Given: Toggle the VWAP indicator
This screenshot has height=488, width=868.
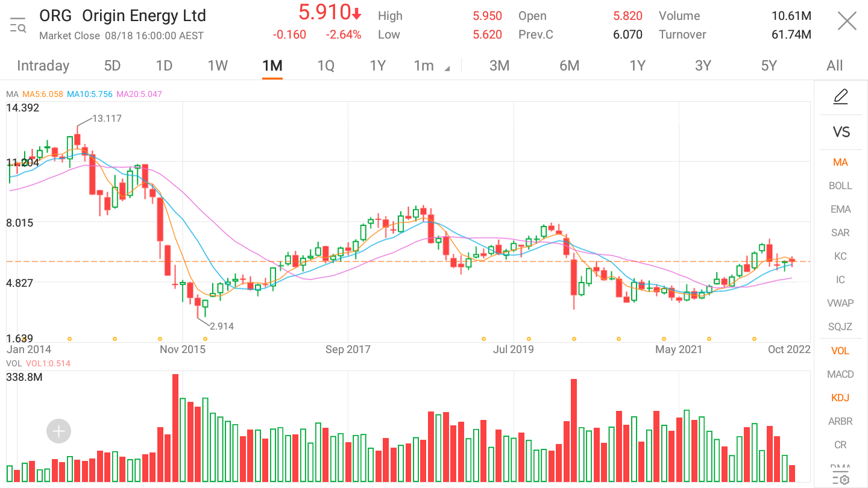Looking at the screenshot, I should tap(840, 303).
